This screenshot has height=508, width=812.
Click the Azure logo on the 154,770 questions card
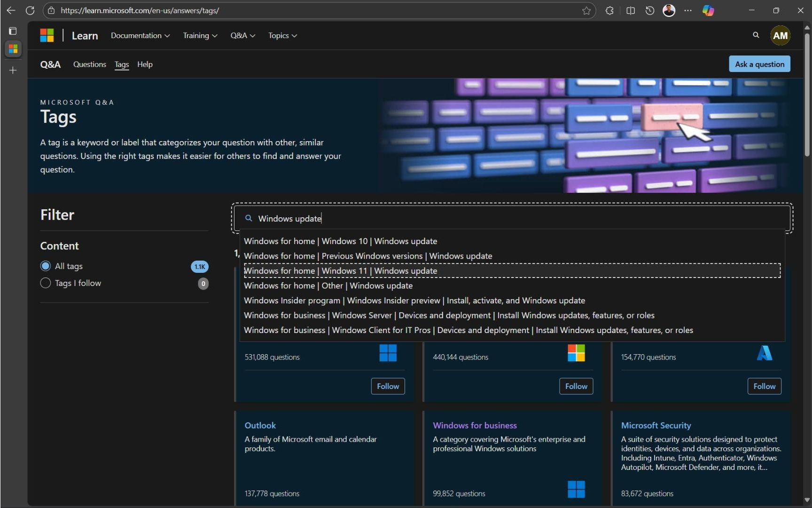(765, 353)
